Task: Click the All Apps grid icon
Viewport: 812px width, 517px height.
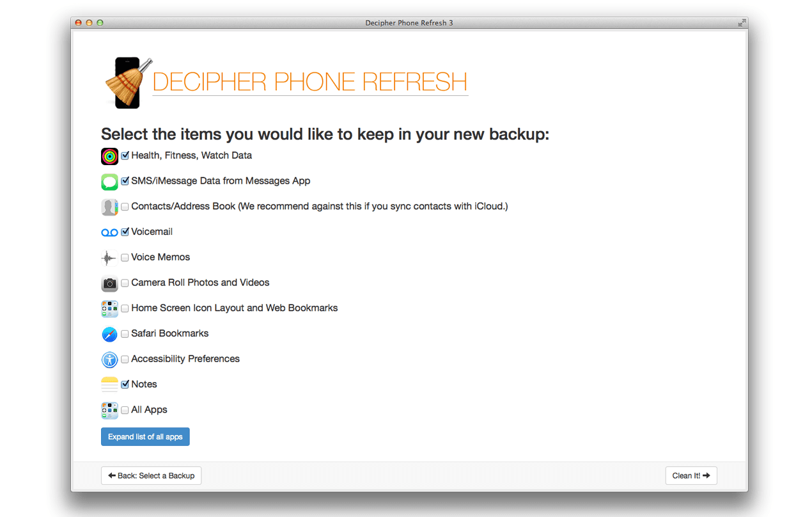Action: pos(109,410)
